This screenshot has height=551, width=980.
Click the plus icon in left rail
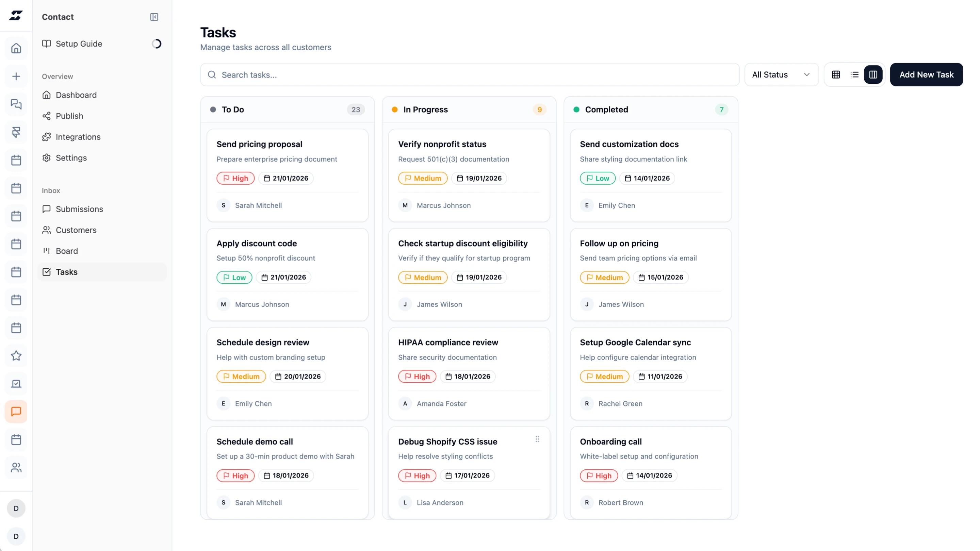[x=16, y=77]
